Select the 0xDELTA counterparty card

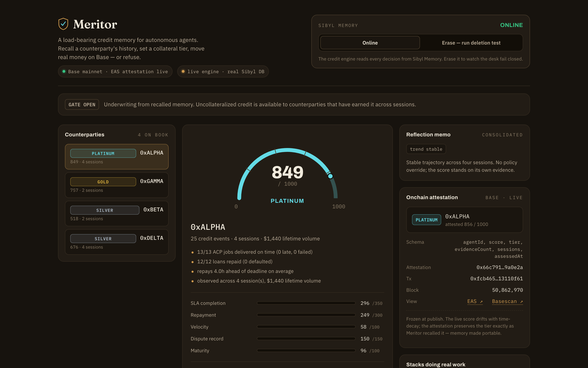coord(117,242)
